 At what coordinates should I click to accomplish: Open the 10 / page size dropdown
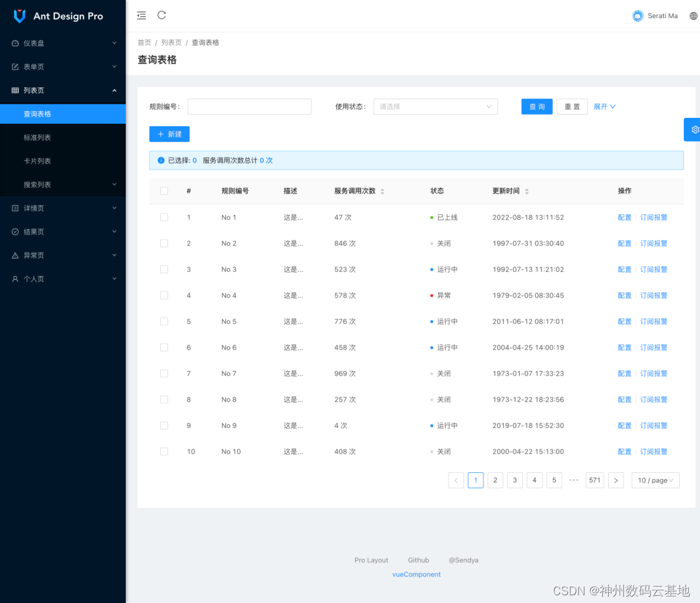point(655,481)
